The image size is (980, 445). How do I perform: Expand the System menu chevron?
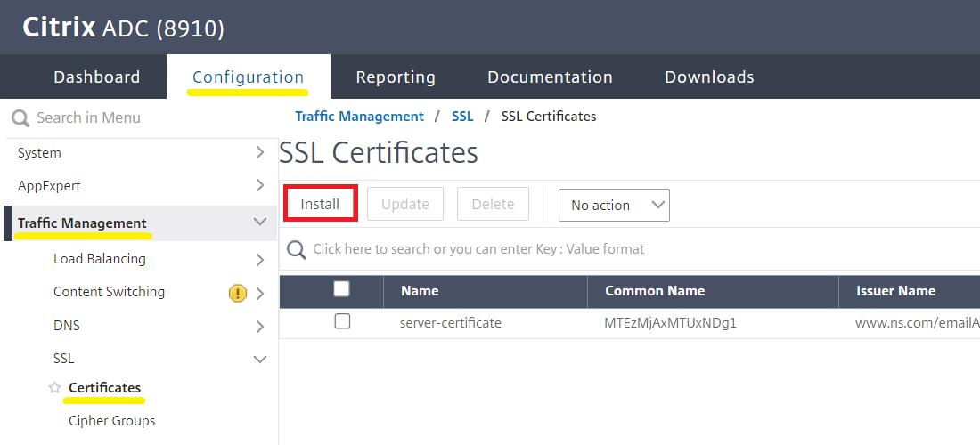click(260, 153)
